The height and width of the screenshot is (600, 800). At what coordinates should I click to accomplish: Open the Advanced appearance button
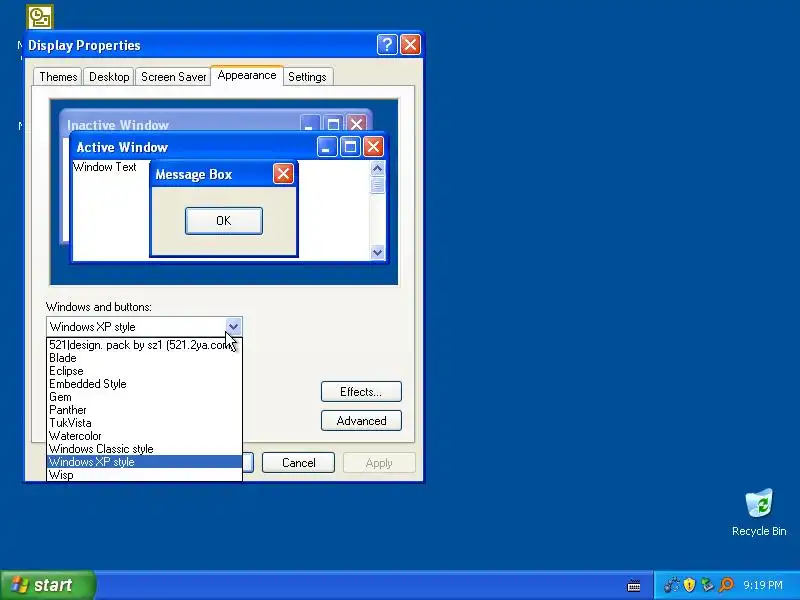click(x=361, y=420)
